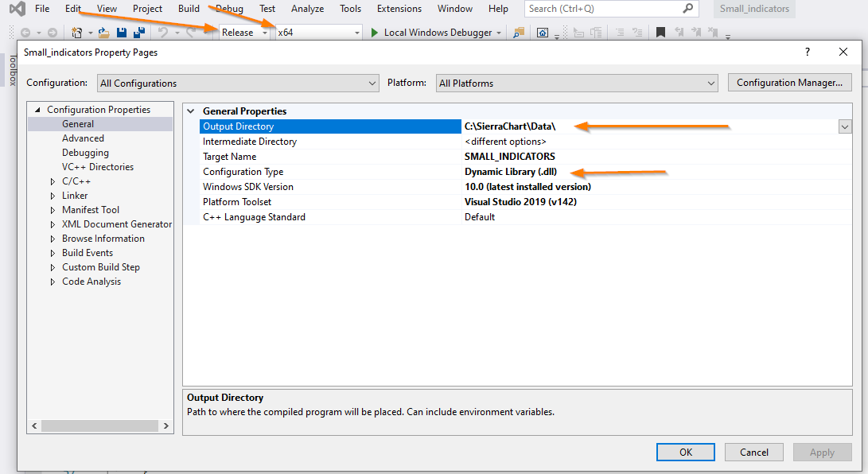Viewport: 868px width, 474px height.
Task: Expand the Manifest Tool tree node
Action: pos(53,210)
